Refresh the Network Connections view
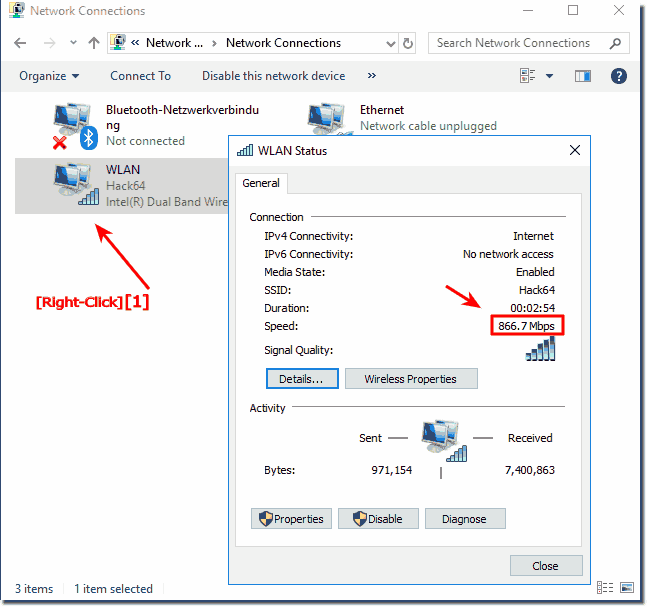Screen dimensions: 647x607 click(408, 43)
